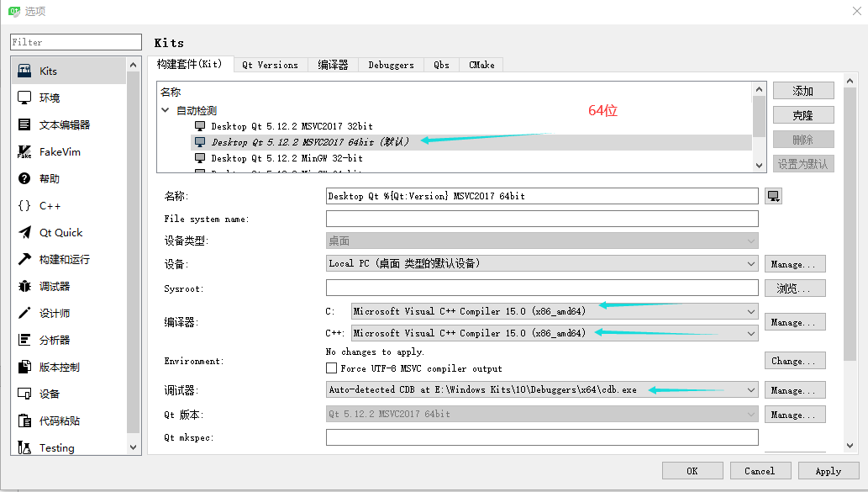Click Manage button next to Qt 版本

(x=795, y=415)
